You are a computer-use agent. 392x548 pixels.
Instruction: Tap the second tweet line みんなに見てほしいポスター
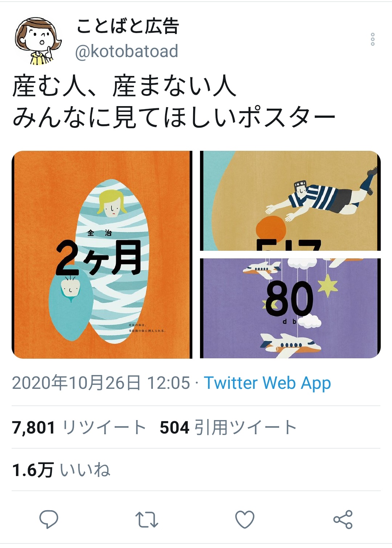[174, 118]
